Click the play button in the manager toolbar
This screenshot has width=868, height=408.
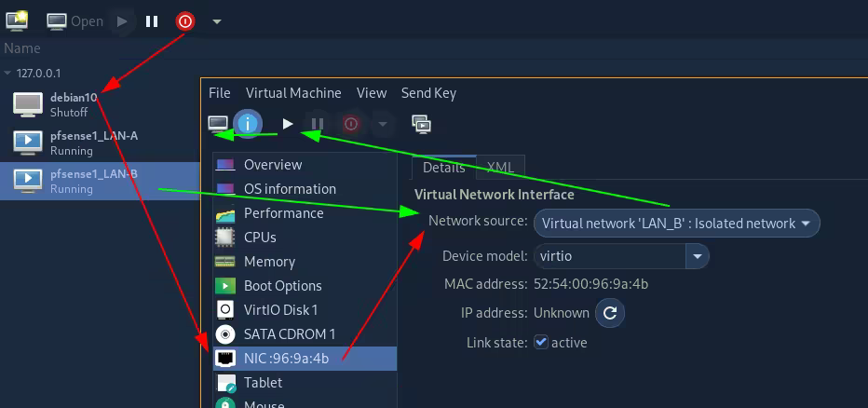(x=122, y=21)
